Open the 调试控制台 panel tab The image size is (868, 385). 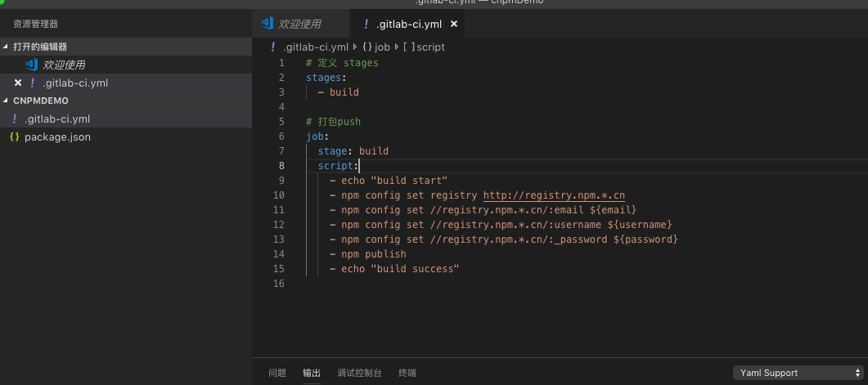[359, 374]
